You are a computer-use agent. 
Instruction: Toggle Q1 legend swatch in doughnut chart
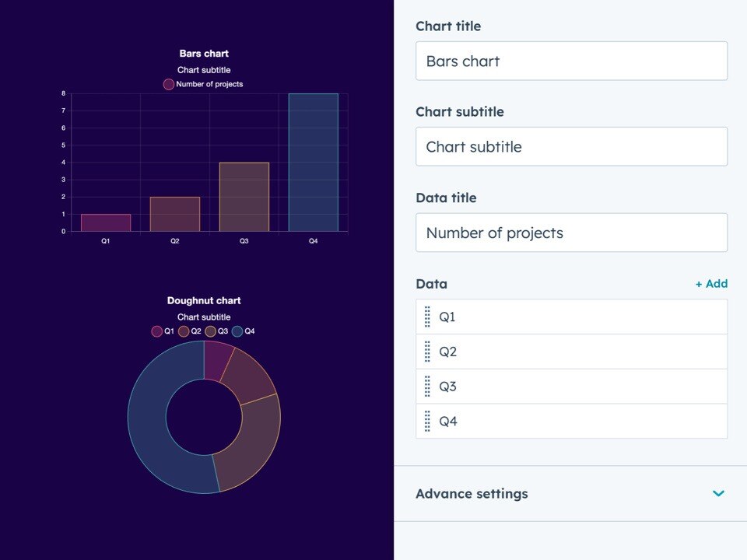157,331
